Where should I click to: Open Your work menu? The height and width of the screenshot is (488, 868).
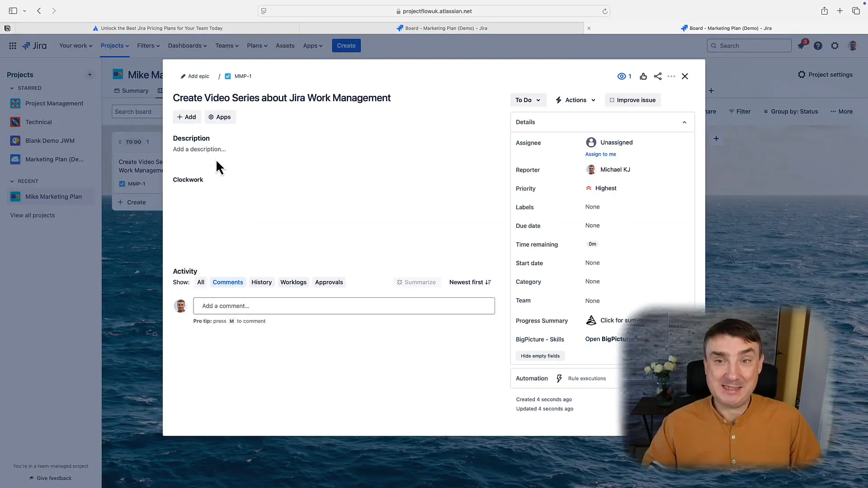point(75,46)
